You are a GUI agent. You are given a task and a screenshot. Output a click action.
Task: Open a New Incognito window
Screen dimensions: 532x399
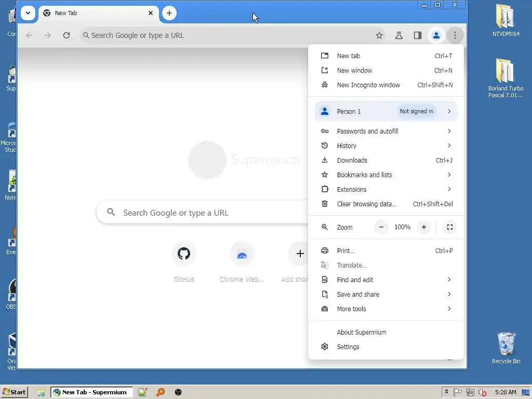click(386, 85)
